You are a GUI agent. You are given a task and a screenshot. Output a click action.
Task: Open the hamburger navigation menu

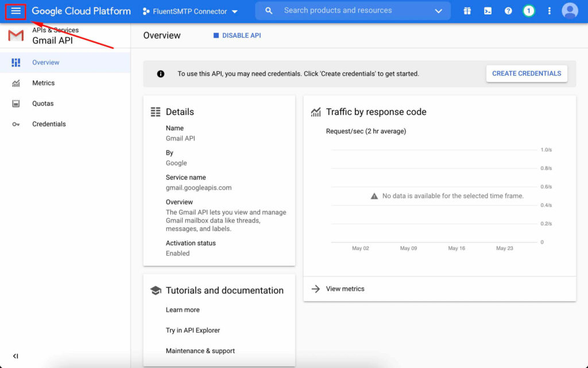16,11
